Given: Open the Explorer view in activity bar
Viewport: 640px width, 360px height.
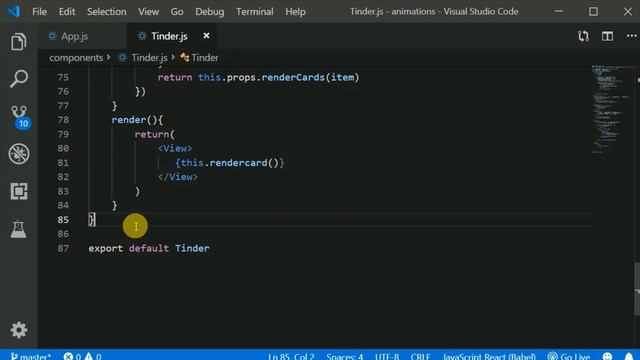Looking at the screenshot, I should [18, 42].
